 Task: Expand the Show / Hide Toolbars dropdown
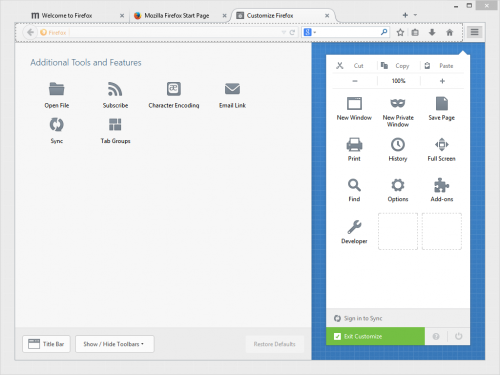point(115,344)
